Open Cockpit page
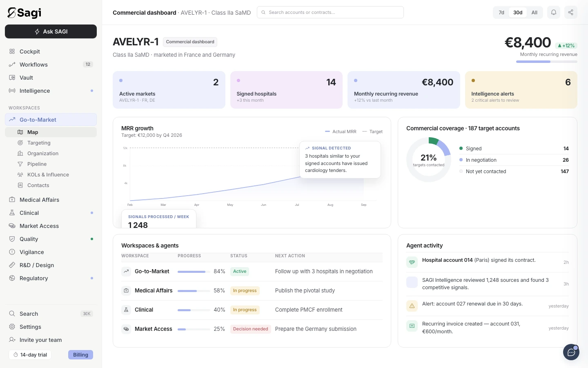The width and height of the screenshot is (588, 368). [51, 51]
